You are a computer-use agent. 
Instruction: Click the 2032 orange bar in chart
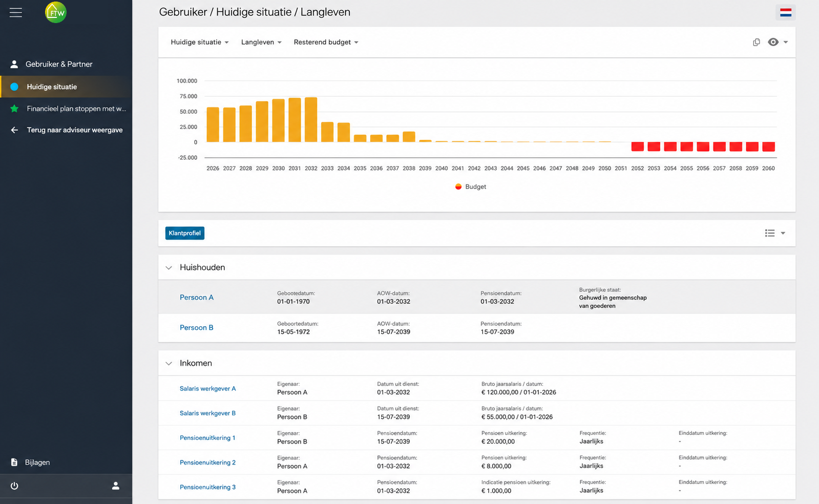pos(311,120)
